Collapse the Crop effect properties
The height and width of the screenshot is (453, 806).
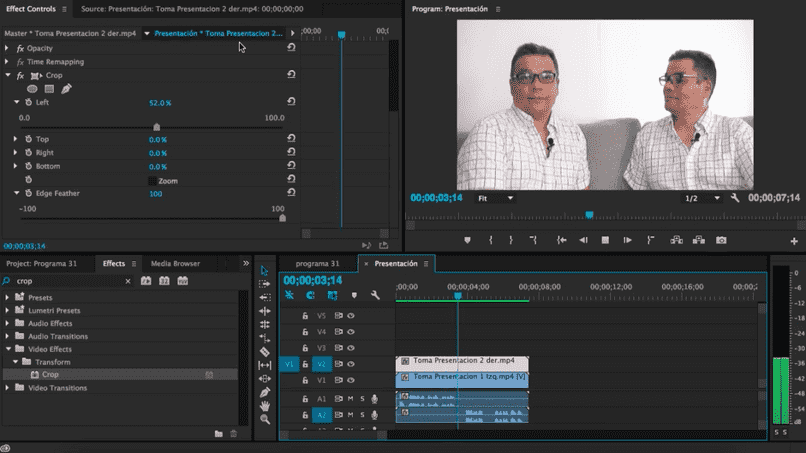pos(8,75)
